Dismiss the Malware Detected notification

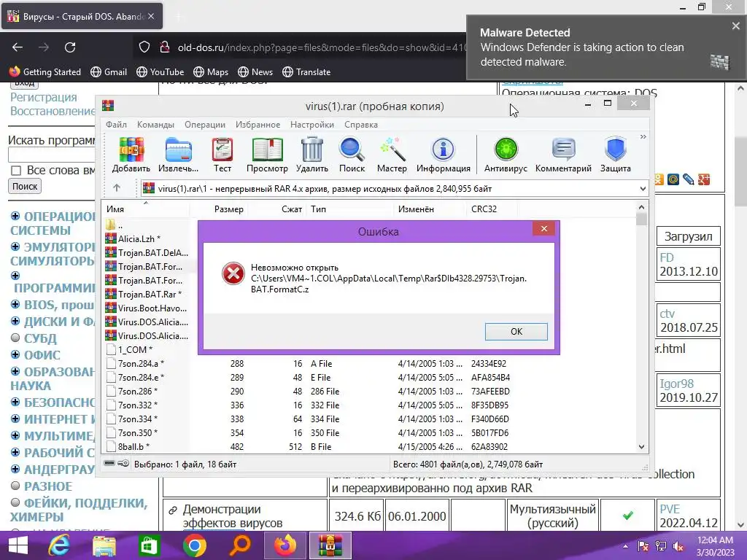pyautogui.click(x=735, y=27)
